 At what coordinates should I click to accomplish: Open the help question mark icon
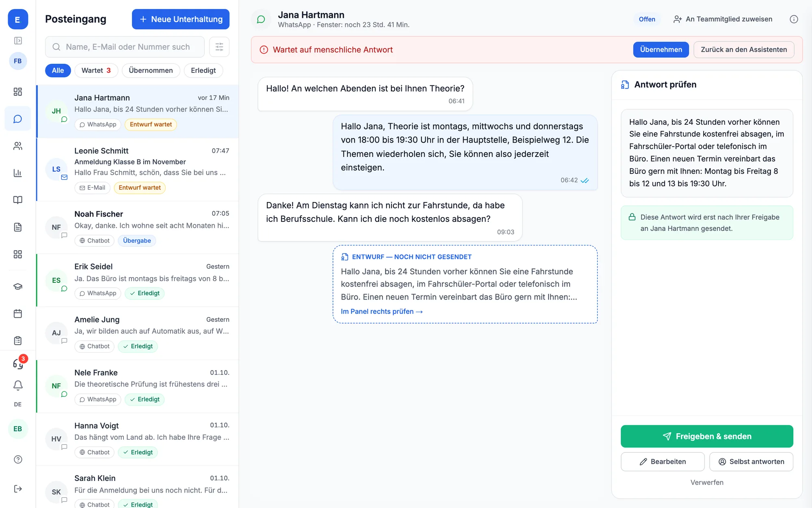click(x=18, y=460)
